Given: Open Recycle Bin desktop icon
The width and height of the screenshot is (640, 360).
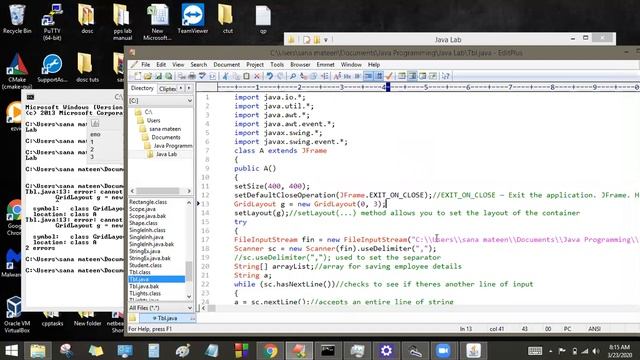Looking at the screenshot, I should tap(17, 19).
